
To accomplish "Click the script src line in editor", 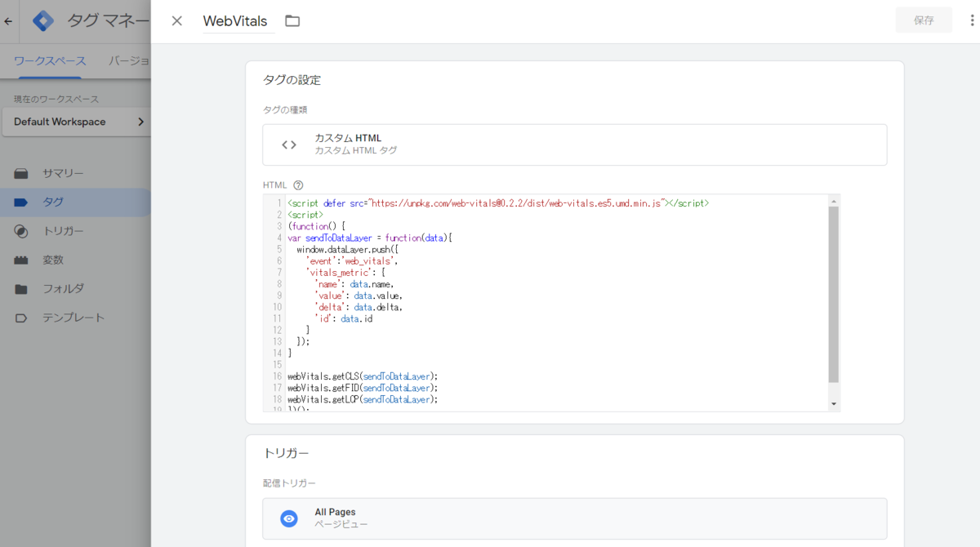I will 498,202.
